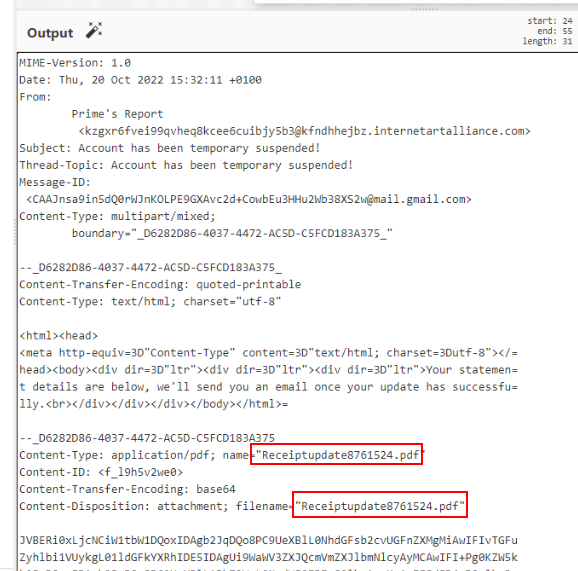Click the Content-ID header line
Screen dimensions: 578x571
point(101,472)
